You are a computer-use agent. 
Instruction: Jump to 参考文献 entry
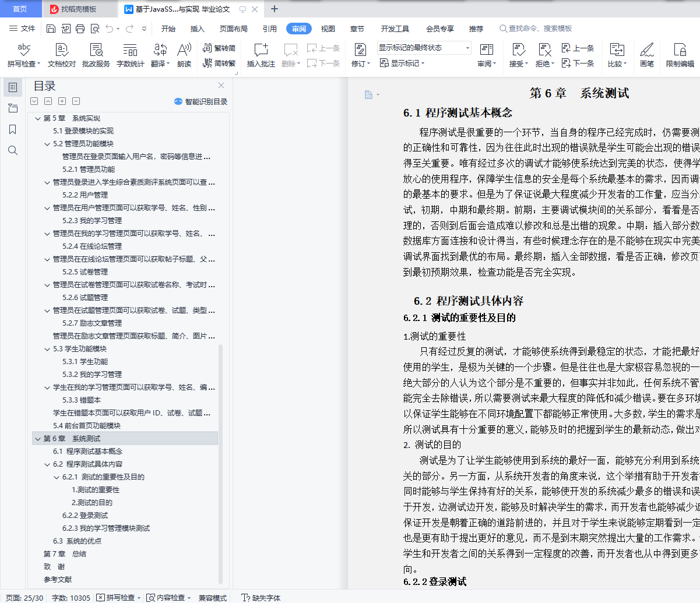click(58, 580)
